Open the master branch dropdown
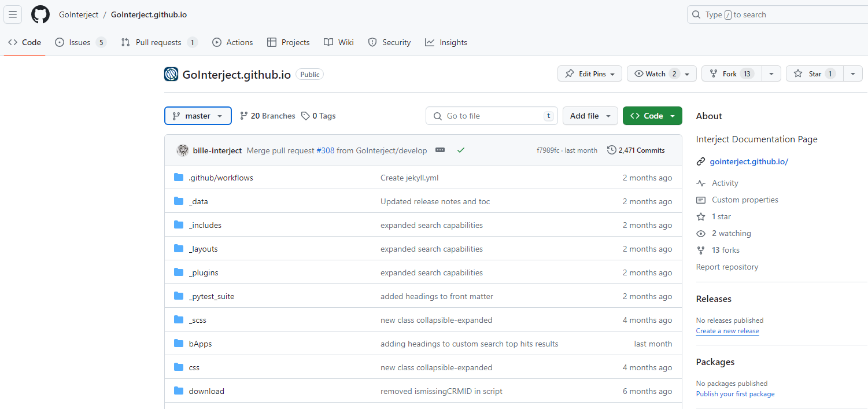The width and height of the screenshot is (868, 409). coord(198,116)
